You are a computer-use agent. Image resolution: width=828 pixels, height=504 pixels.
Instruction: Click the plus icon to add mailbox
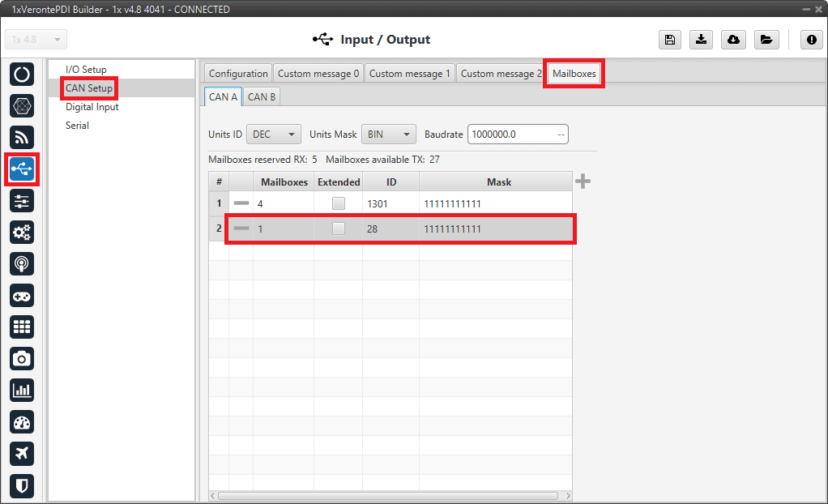pos(583,182)
